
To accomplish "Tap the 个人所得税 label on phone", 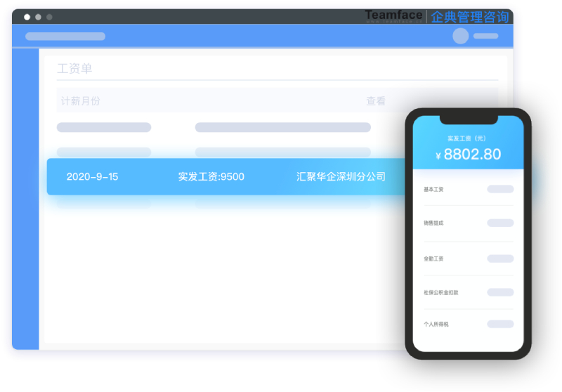I will pos(436,325).
